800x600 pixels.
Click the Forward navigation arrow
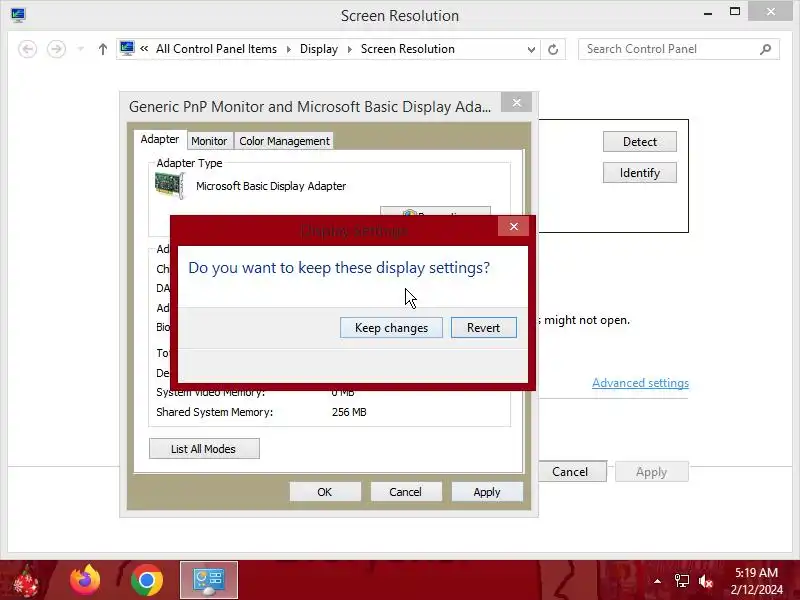coord(56,49)
